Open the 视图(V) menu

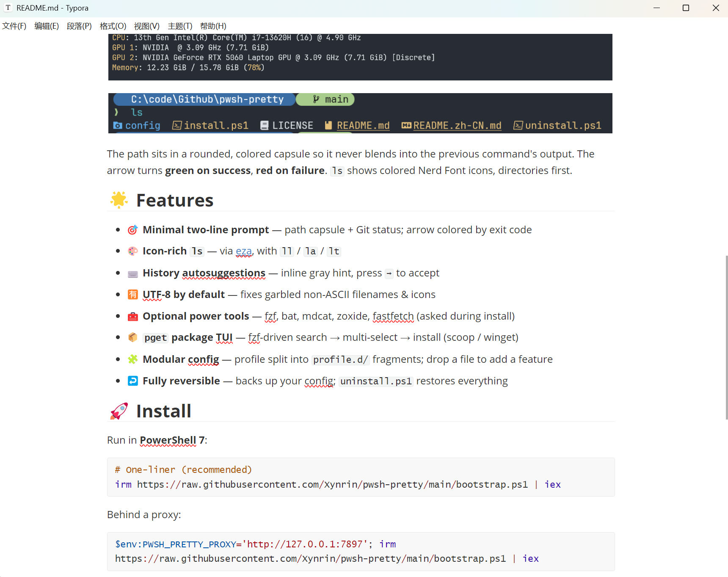[147, 26]
